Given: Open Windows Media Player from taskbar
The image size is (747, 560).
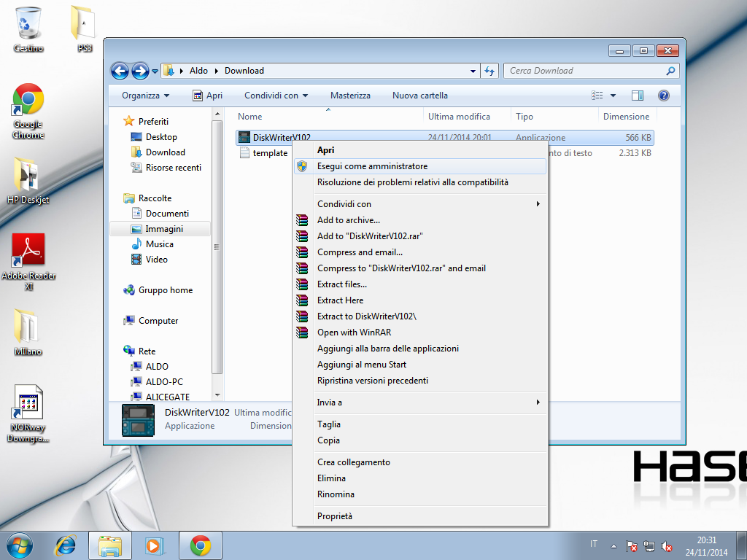Looking at the screenshot, I should point(154,545).
